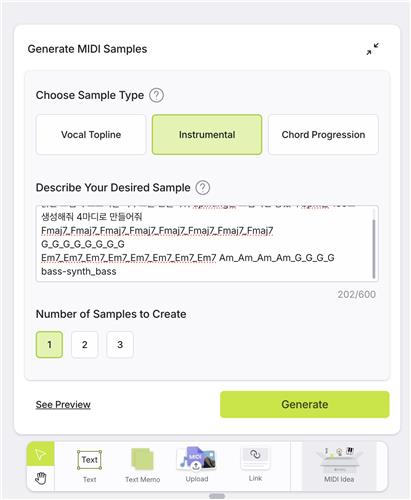The width and height of the screenshot is (411, 500).
Task: Open help for Describe Your Desired Sample
Action: 203,188
